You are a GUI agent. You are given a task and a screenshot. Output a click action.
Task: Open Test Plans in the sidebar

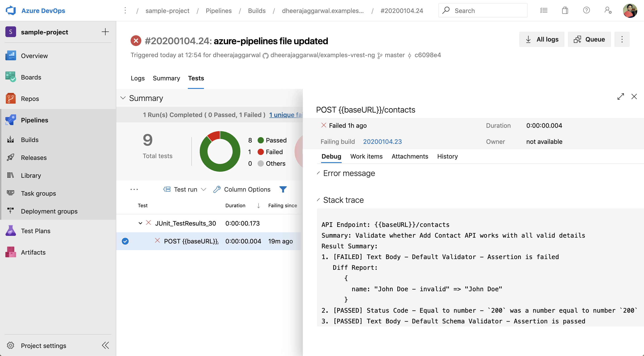tap(58, 231)
